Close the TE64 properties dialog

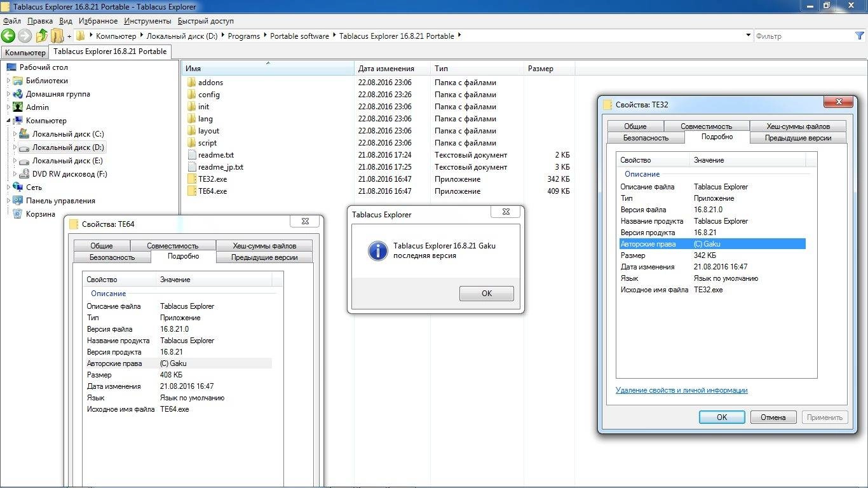coord(305,221)
